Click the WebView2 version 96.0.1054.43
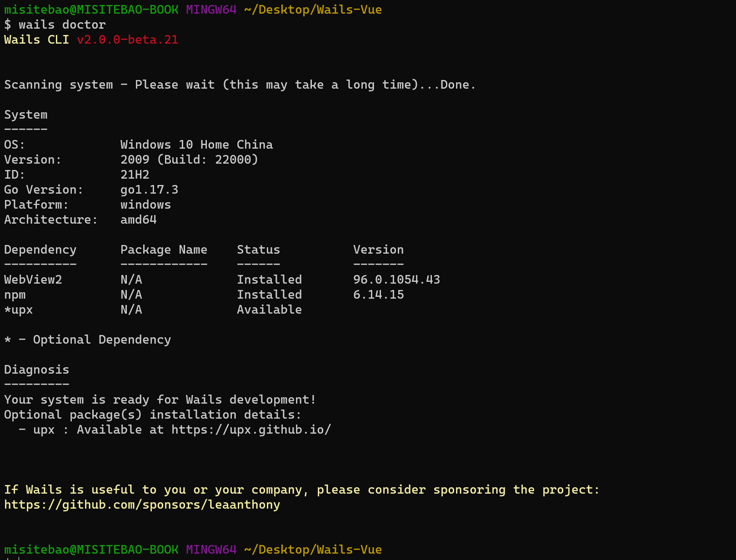Screen dimensions: 736x560 (x=396, y=279)
